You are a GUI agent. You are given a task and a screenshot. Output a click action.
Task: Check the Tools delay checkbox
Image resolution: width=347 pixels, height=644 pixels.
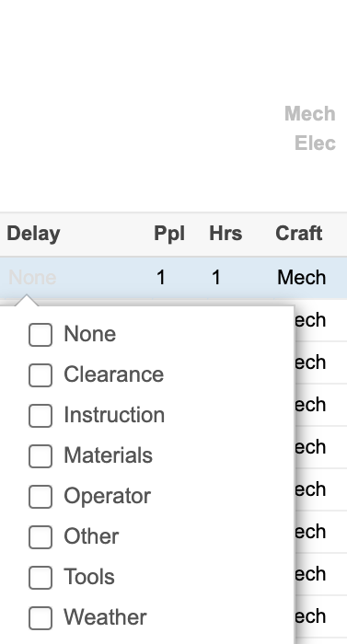tap(40, 578)
